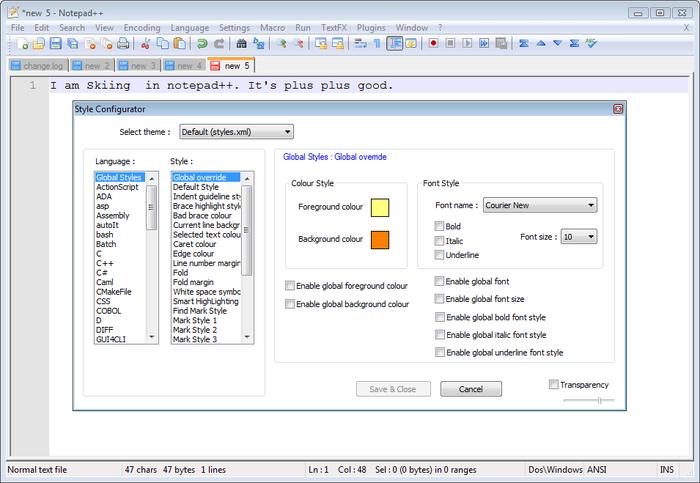Play back the recorded macro icon
The height and width of the screenshot is (483, 700).
point(467,43)
